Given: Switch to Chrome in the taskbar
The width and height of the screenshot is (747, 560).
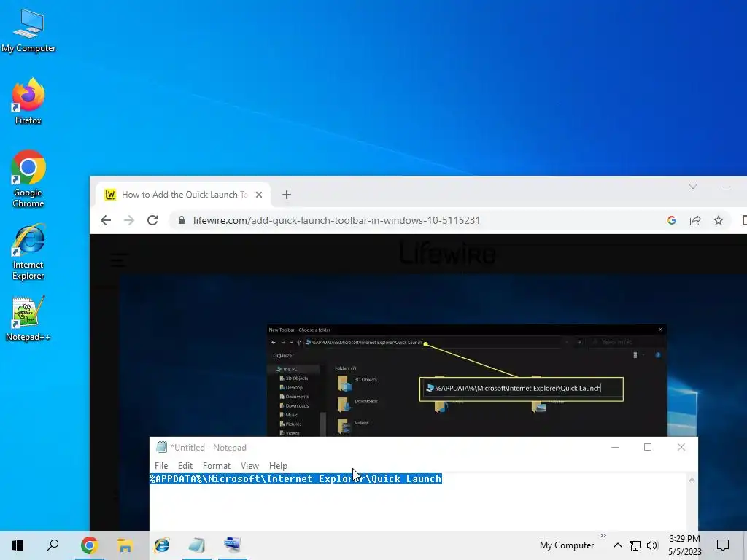Looking at the screenshot, I should coord(89,545).
